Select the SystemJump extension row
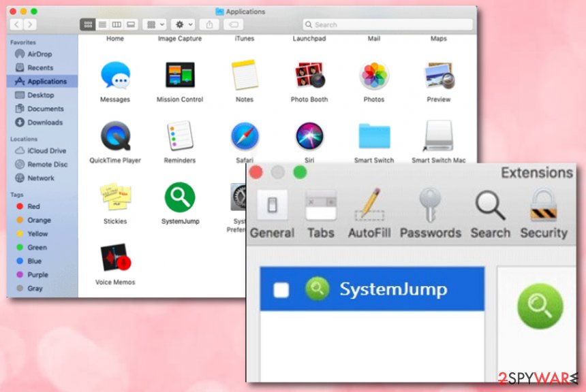Viewport: 586px width, 392px height. 372,289
